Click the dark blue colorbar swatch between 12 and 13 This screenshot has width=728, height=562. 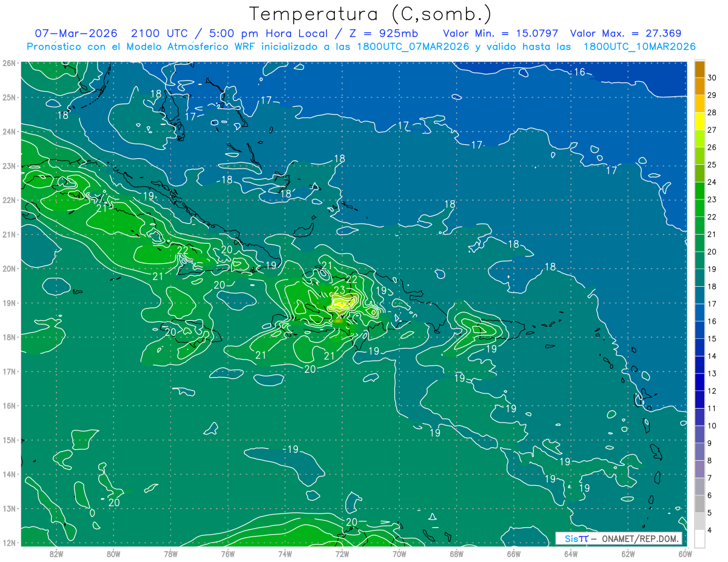point(699,382)
